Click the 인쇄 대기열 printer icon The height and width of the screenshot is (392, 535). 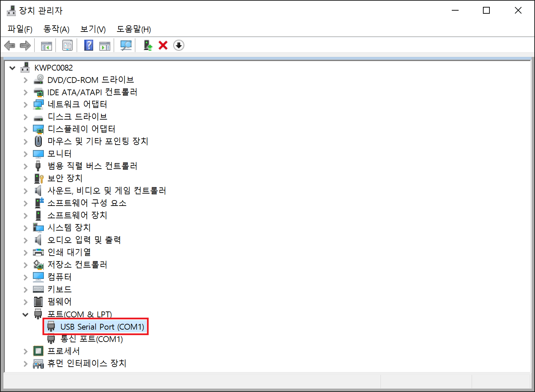(38, 253)
